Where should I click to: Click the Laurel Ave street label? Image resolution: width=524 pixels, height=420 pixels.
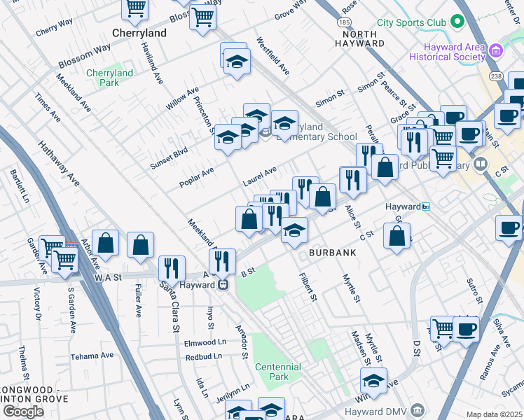260,176
